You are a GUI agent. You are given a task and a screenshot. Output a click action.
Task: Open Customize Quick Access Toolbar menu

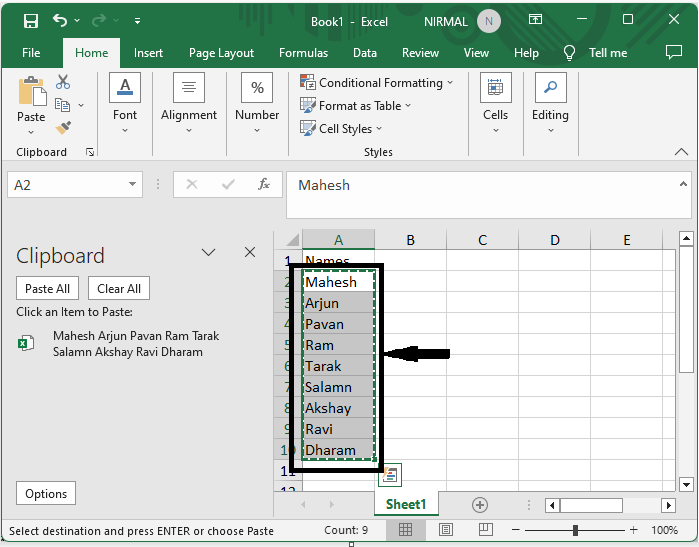[x=137, y=21]
